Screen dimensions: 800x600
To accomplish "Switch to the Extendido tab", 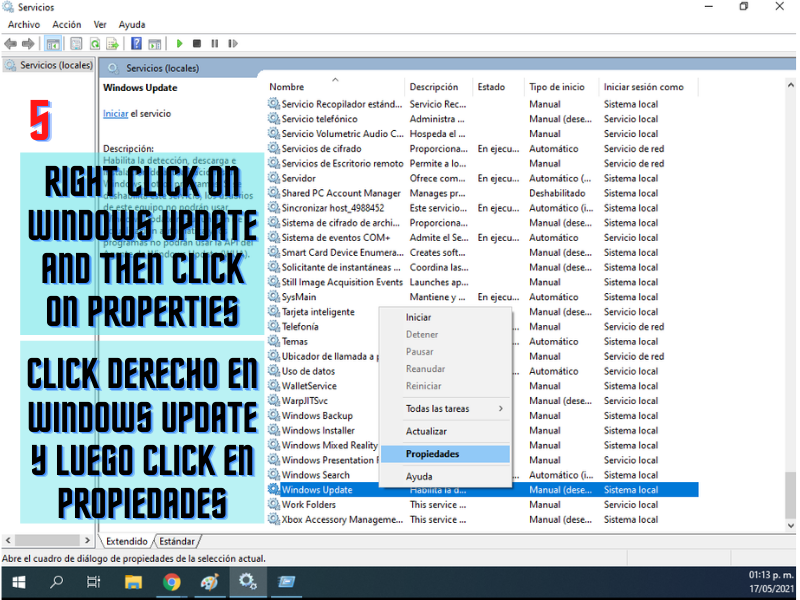I will (127, 541).
